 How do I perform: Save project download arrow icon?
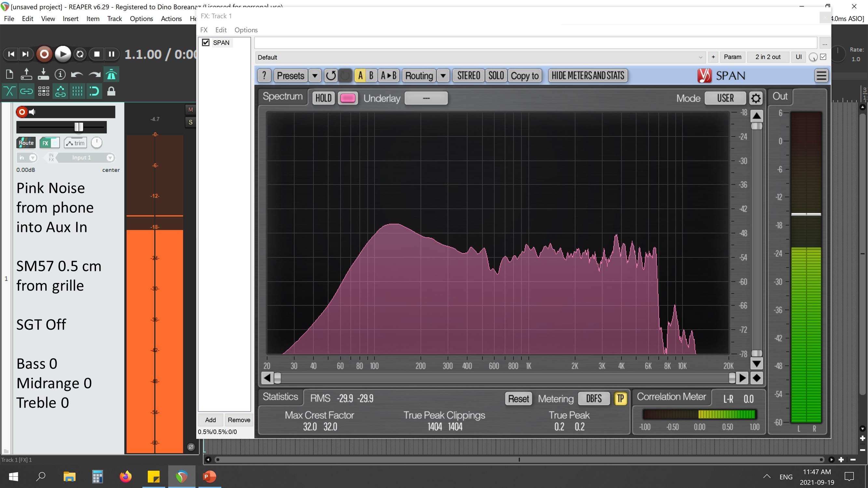tap(43, 74)
